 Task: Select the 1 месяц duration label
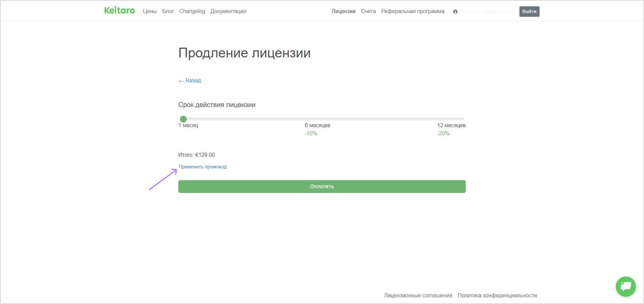coord(188,125)
